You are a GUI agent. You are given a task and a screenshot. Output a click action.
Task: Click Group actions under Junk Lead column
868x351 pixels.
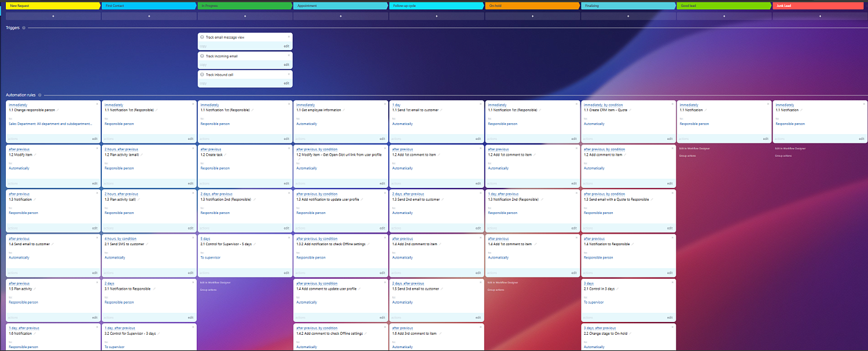782,156
